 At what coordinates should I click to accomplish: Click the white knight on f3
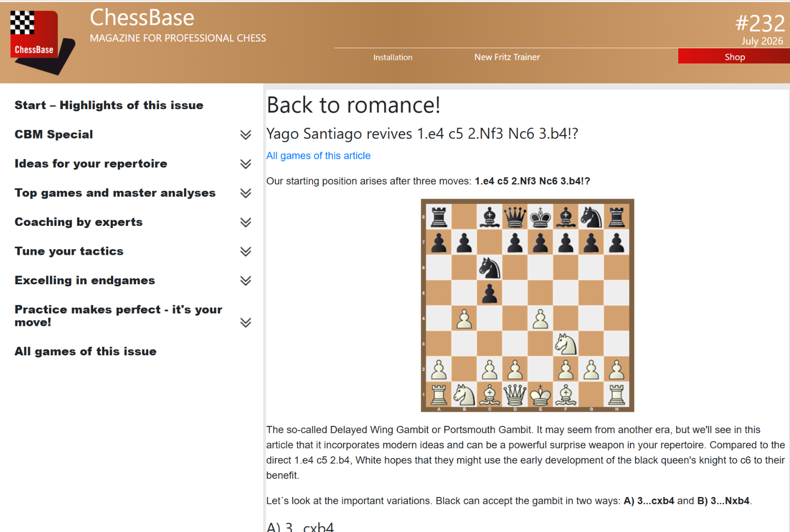(x=566, y=344)
